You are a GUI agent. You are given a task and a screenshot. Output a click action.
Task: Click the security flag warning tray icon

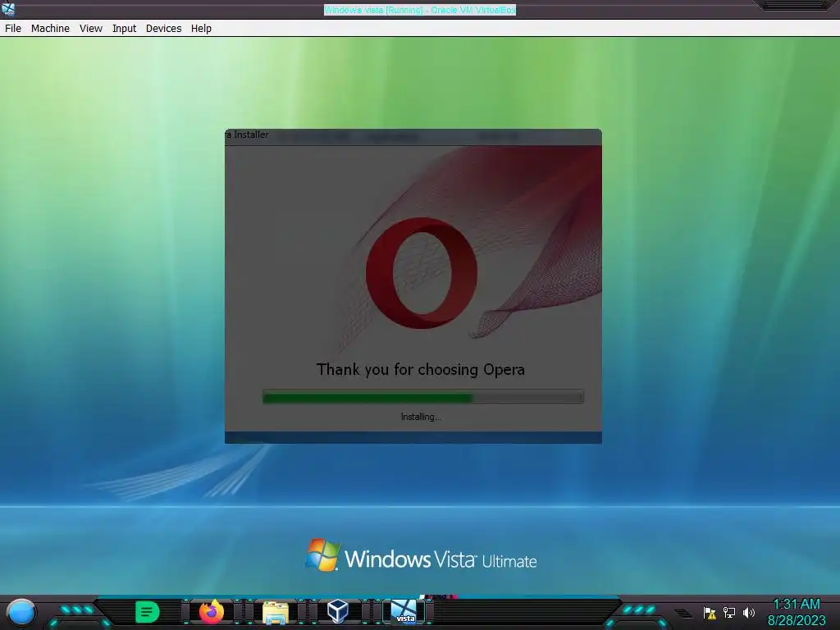[710, 613]
